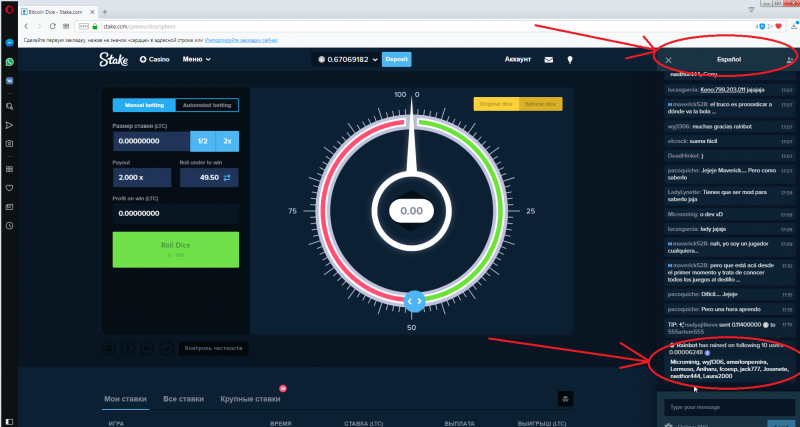Switch to the Мои ставки tab
800x427 pixels.
[x=125, y=399]
